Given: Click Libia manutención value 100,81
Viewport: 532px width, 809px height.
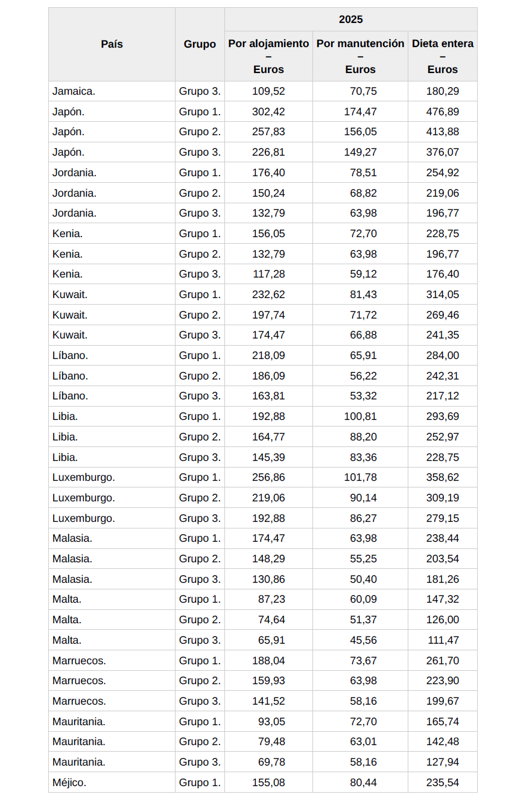Looking at the screenshot, I should pyautogui.click(x=360, y=416).
